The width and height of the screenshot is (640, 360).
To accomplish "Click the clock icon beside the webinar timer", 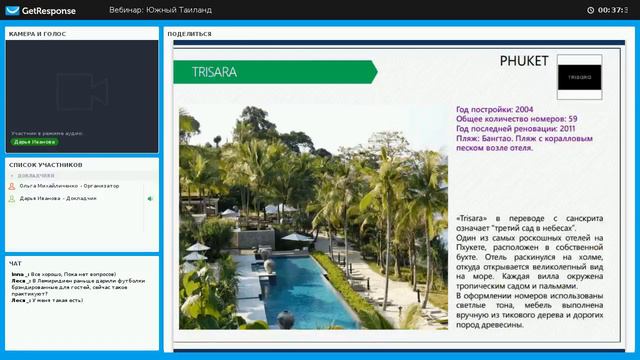I will tap(590, 10).
